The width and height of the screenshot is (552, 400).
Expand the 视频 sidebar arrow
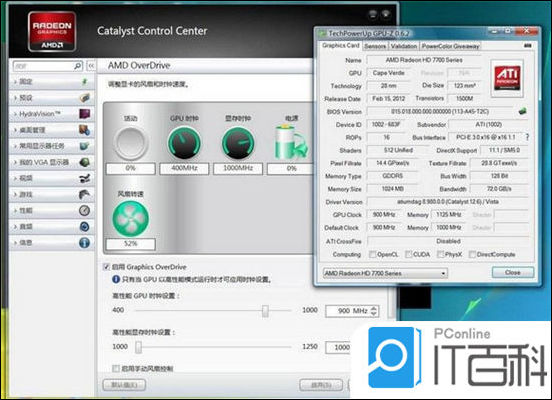(x=15, y=178)
